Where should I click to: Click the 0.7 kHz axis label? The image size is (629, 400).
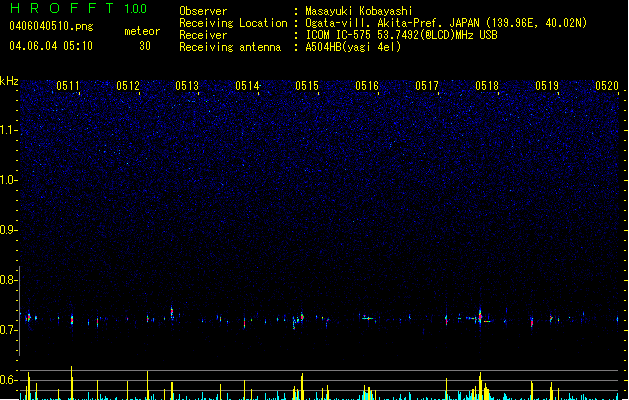tap(8, 330)
